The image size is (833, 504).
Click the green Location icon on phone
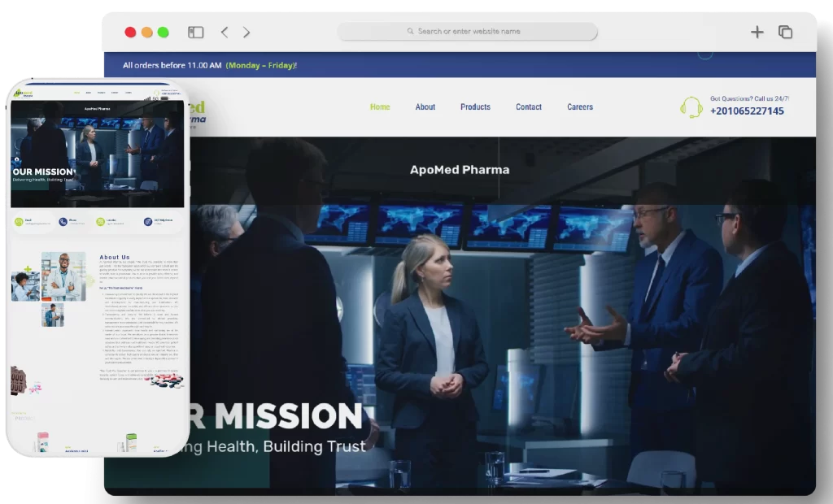click(101, 221)
